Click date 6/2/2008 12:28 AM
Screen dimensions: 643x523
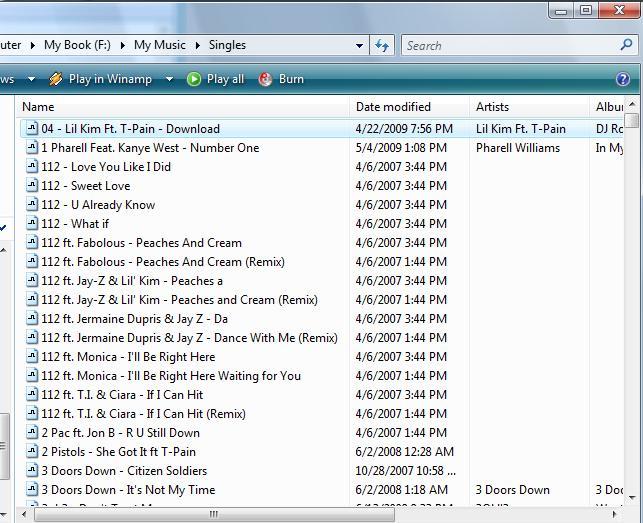point(404,451)
